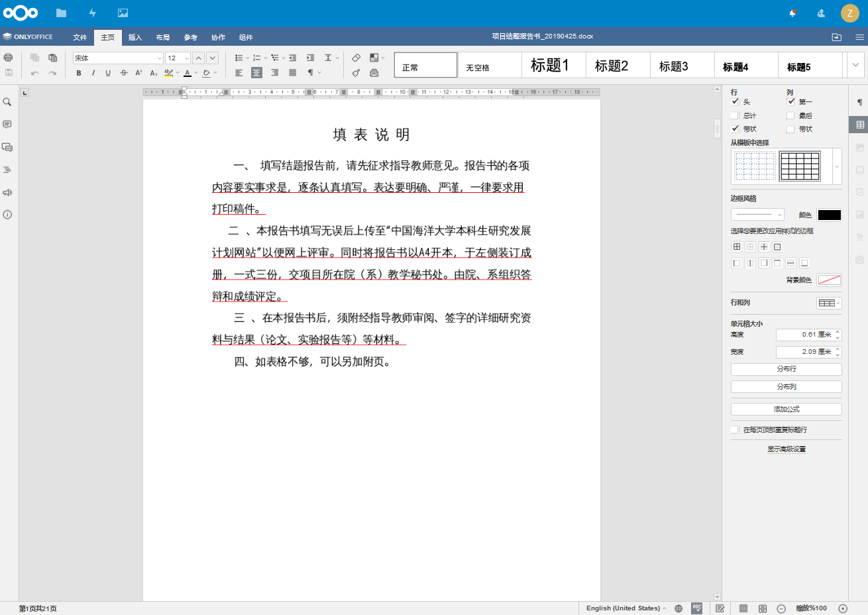Screen dimensions: 868x615
Task: Open document language selector
Action: [626, 608]
